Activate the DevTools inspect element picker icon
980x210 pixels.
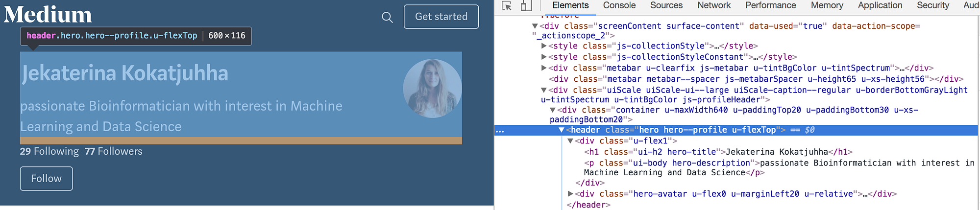click(x=507, y=6)
